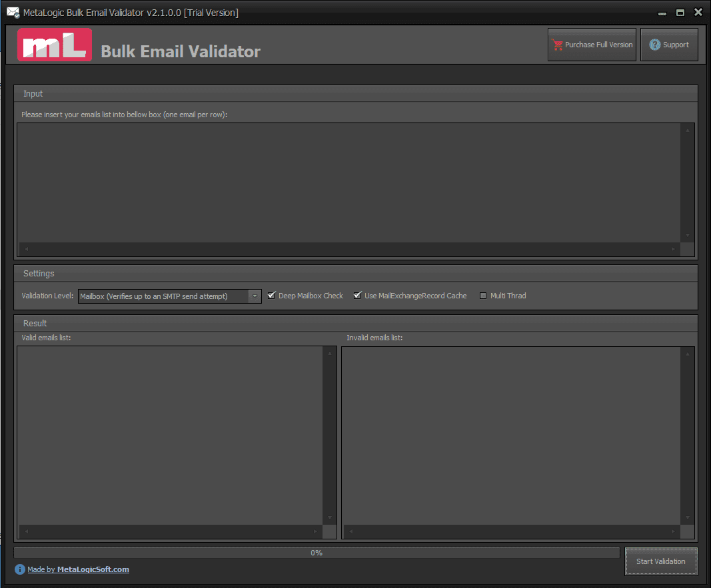Image resolution: width=711 pixels, height=588 pixels.
Task: Click Invalid emails list scroll right arrow
Action: (673, 531)
